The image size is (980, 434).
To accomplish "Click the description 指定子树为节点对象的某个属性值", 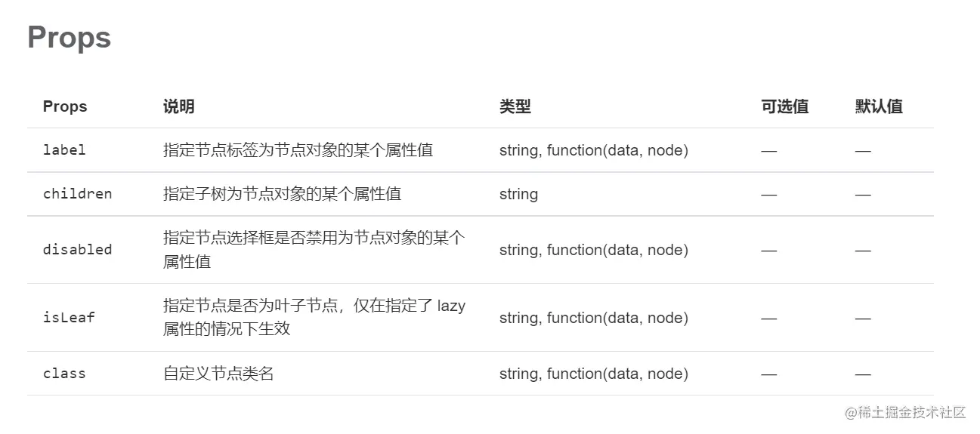I will coord(282,194).
